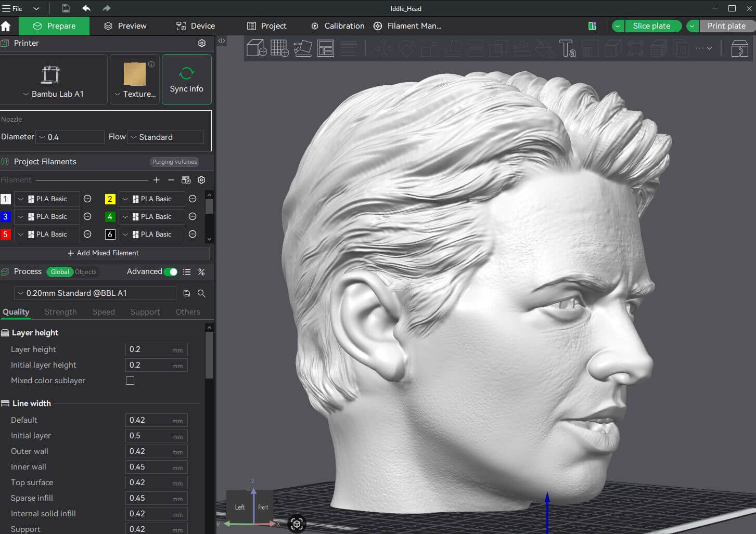Viewport: 756px width, 534px height.
Task: Open the Bambu Lab A1 printer selector
Action: click(x=53, y=80)
